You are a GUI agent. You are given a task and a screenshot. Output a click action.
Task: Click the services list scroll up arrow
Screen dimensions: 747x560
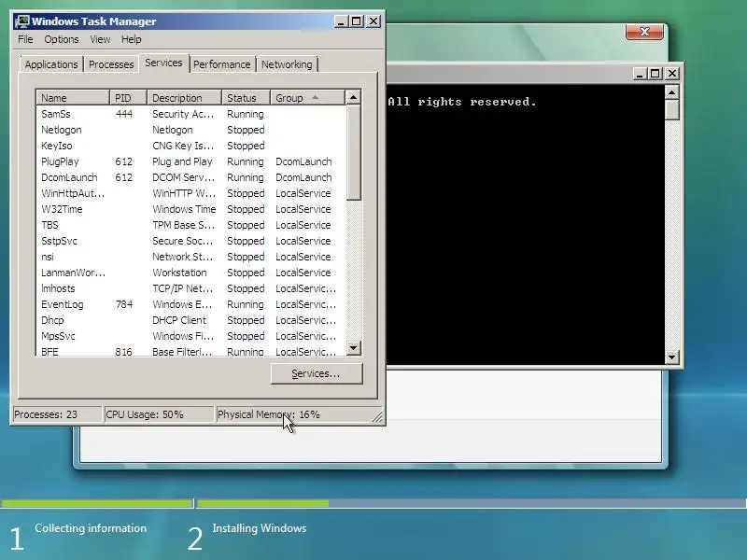click(x=353, y=97)
